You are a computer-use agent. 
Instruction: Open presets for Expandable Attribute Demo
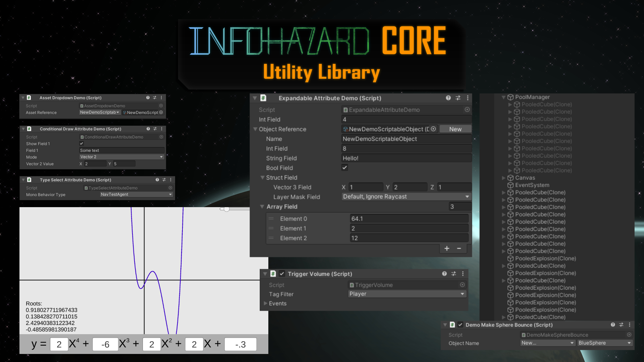coord(458,98)
